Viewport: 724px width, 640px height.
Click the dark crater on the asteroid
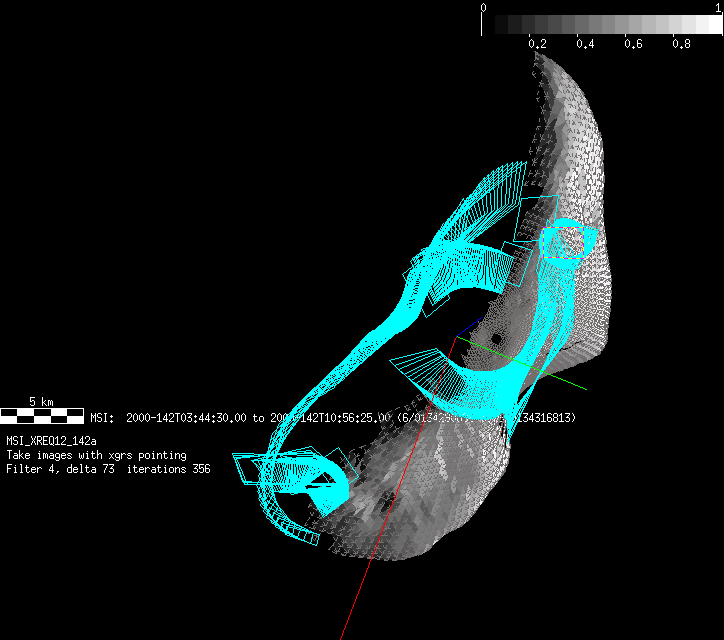pos(496,339)
